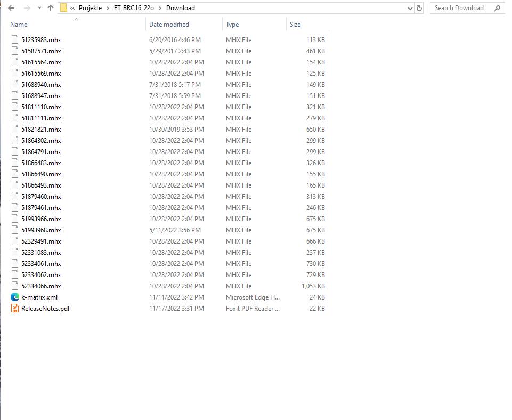Image resolution: width=512 pixels, height=420 pixels.
Task: Click the MHX file icon beside 52334066.mhx
Action: (x=14, y=286)
